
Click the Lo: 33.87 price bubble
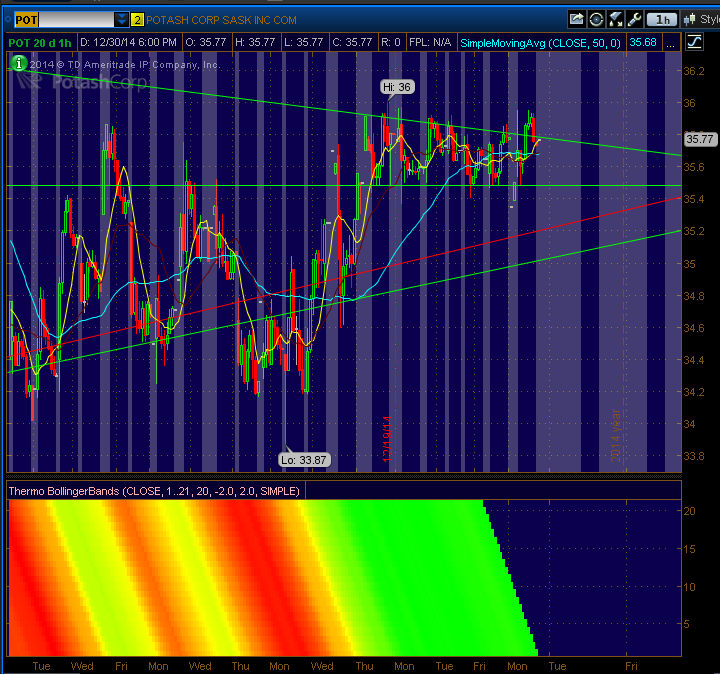click(x=304, y=460)
